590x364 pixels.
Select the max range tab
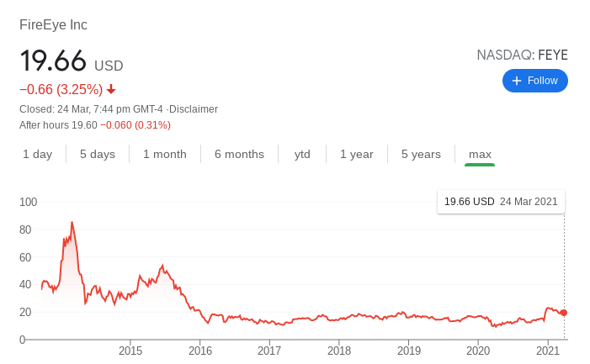point(480,154)
